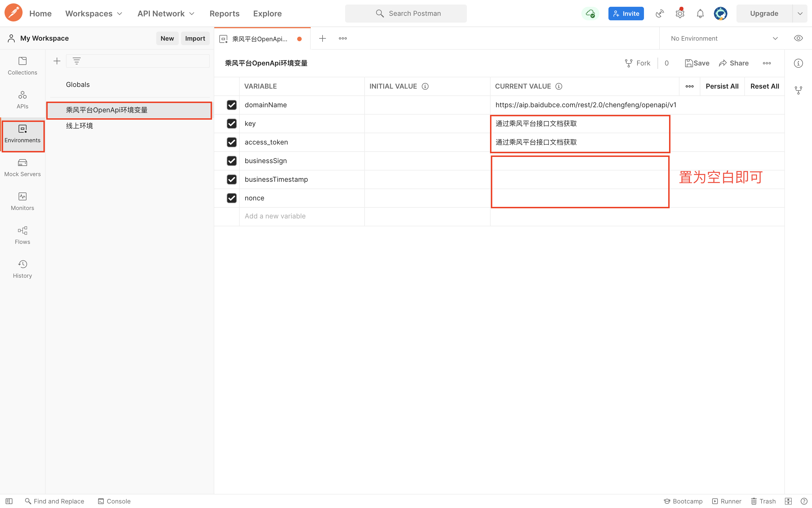Viewport: 812px width, 508px height.
Task: Open settings gear icon
Action: coord(680,14)
